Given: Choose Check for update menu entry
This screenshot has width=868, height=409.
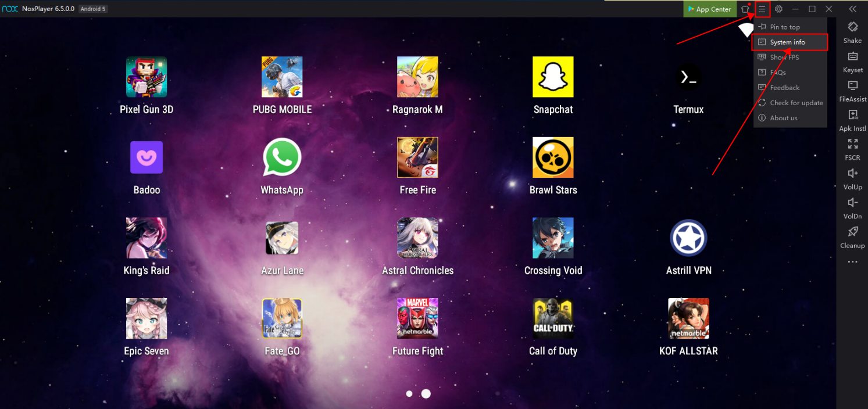Looking at the screenshot, I should pos(796,103).
